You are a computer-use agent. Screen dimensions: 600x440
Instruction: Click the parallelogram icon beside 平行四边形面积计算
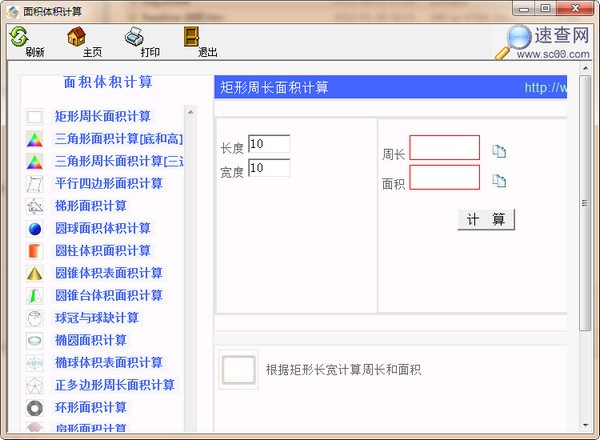click(35, 184)
